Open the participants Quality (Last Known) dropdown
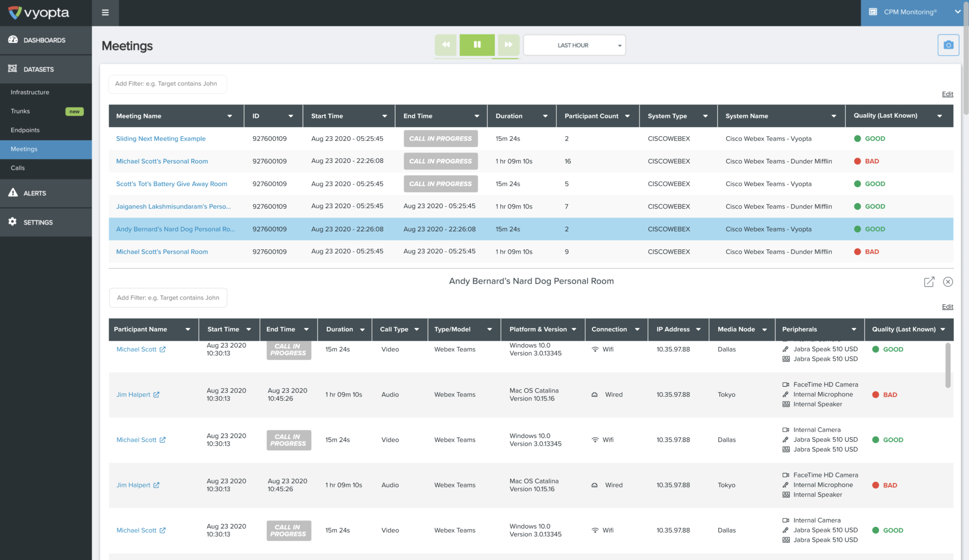Screen dimensions: 969x560 [x=943, y=329]
